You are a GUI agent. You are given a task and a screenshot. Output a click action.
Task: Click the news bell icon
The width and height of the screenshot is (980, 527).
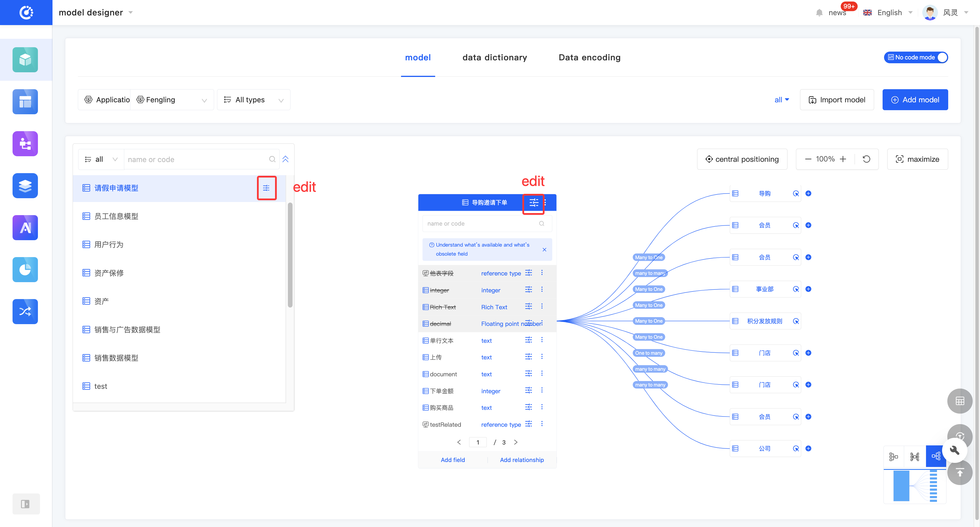tap(819, 13)
